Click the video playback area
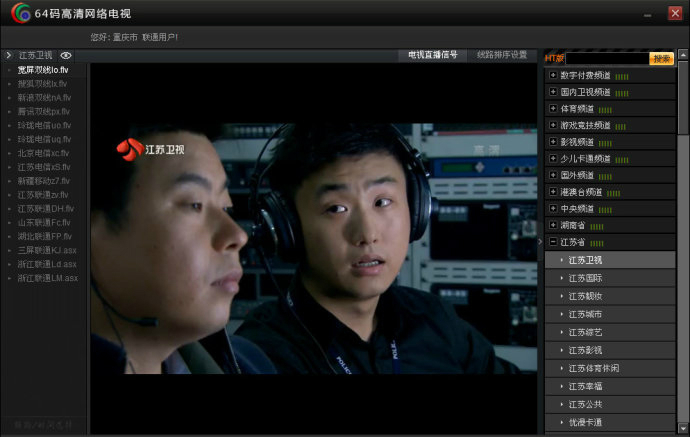 pos(313,249)
